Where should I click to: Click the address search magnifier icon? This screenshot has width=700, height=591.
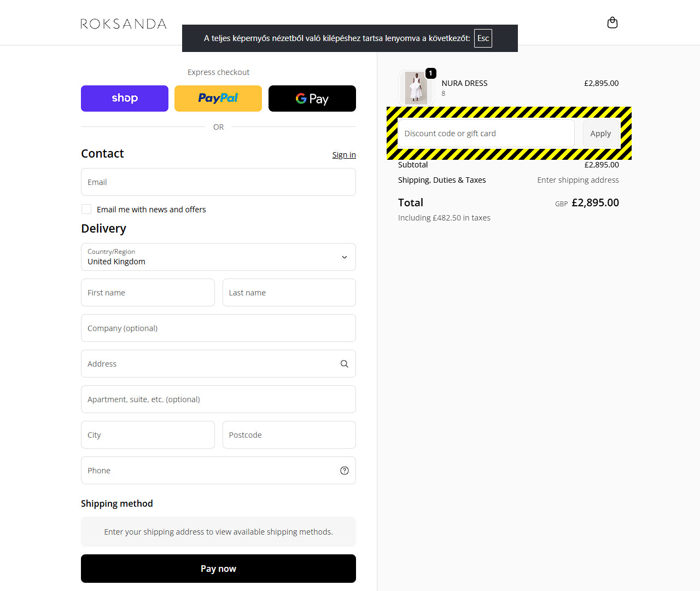coord(344,363)
